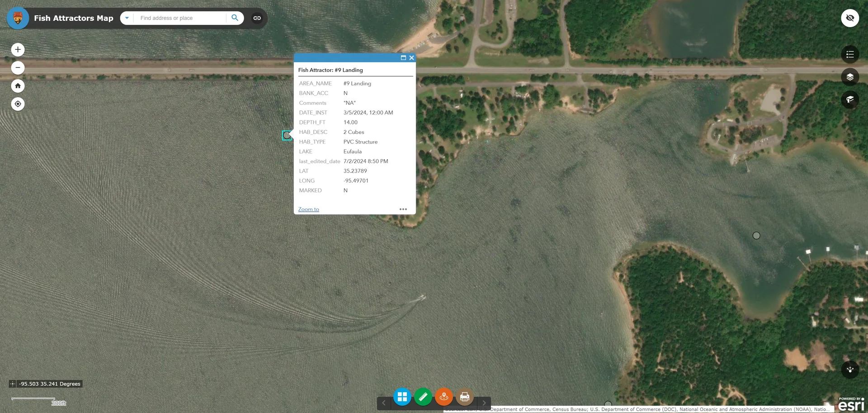This screenshot has width=868, height=413.
Task: Click the widget icon above the esri logo
Action: point(850,370)
